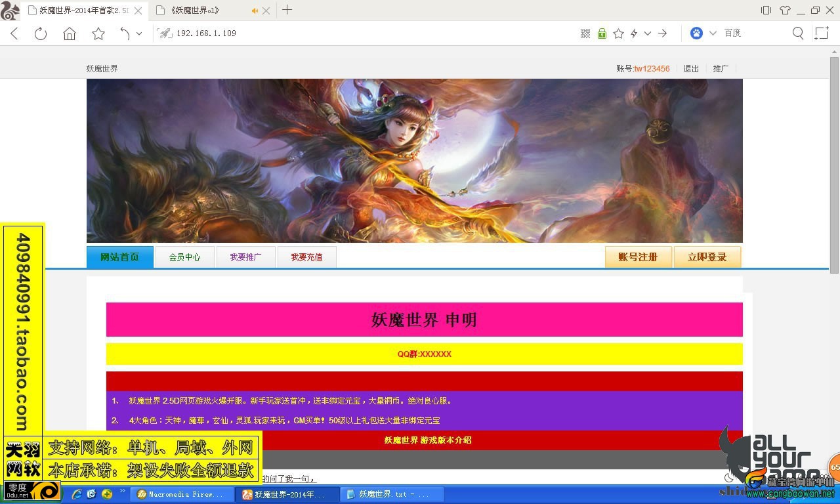Click the QQ群:XXXXXX yellow banner text
Viewport: 840px width, 504px height.
pyautogui.click(x=425, y=354)
